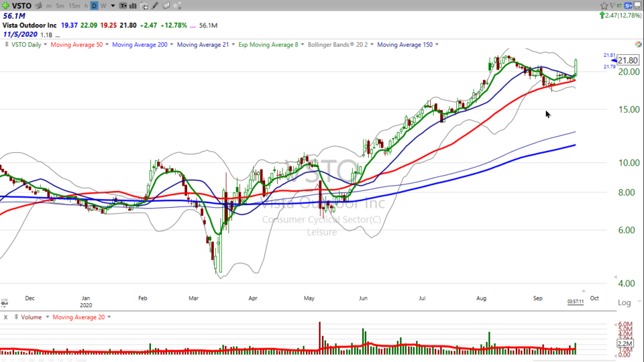Click the VSTO ticker symbol

(x=21, y=6)
